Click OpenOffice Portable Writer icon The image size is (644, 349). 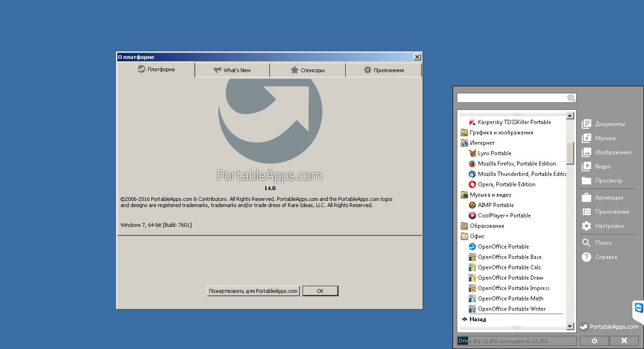click(x=472, y=309)
